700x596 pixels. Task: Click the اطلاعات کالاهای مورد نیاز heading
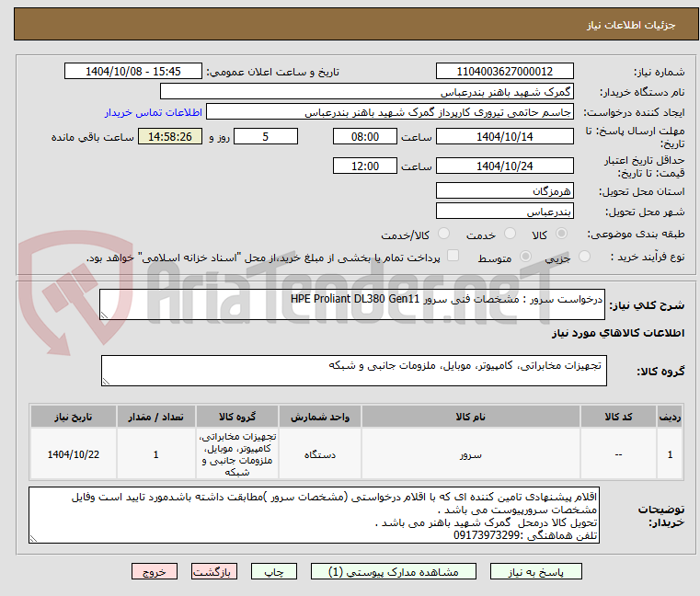(x=618, y=333)
